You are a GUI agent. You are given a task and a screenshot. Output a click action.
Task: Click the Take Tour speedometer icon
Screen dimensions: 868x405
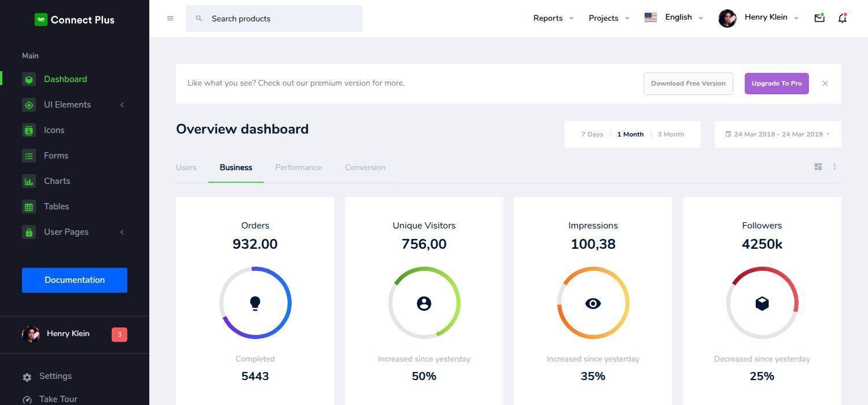click(x=27, y=400)
